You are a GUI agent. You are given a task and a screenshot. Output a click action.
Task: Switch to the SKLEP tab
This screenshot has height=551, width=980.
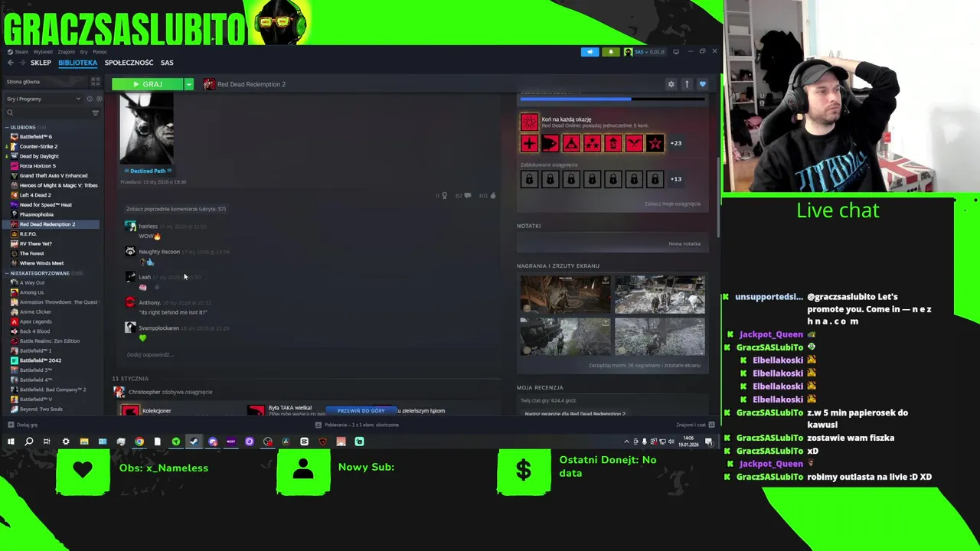tap(41, 63)
